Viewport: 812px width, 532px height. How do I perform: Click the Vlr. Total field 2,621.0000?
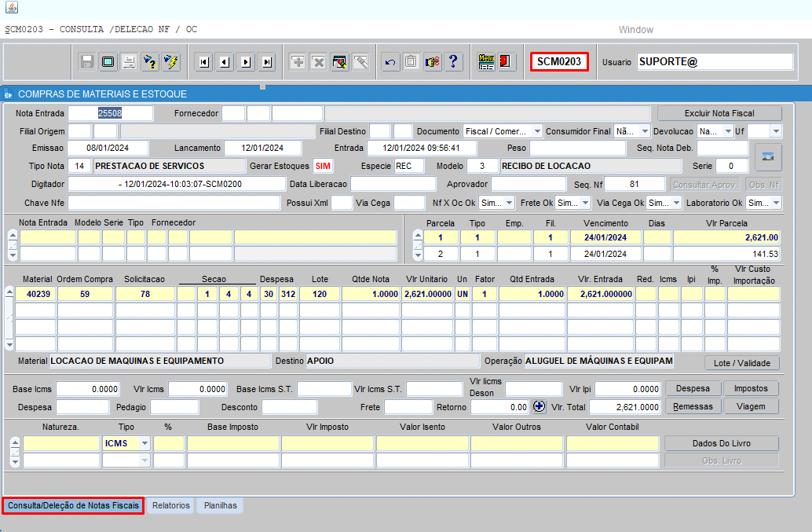coord(625,407)
